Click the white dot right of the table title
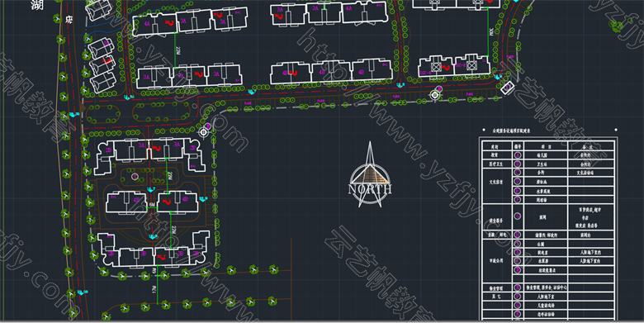The width and height of the screenshot is (644, 323). point(616,130)
